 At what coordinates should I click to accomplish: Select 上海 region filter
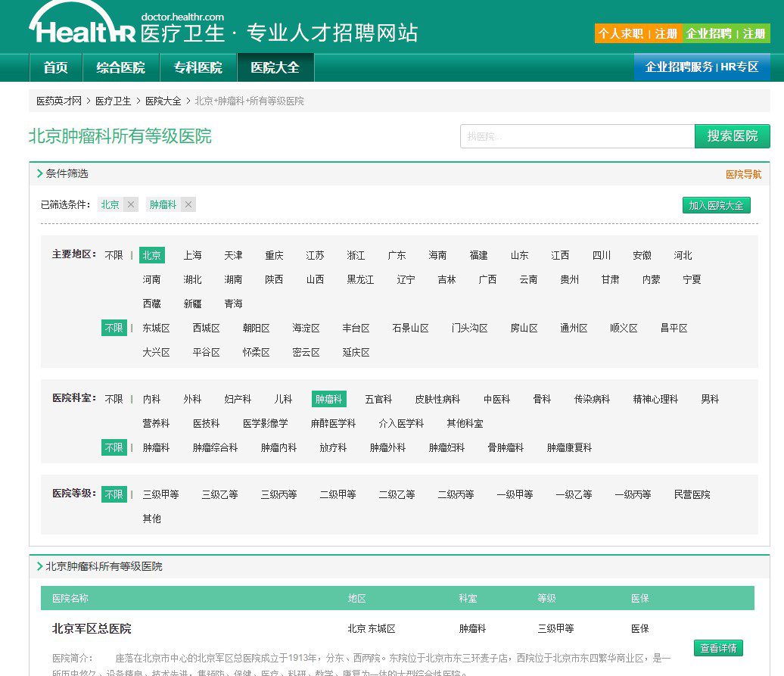[192, 256]
